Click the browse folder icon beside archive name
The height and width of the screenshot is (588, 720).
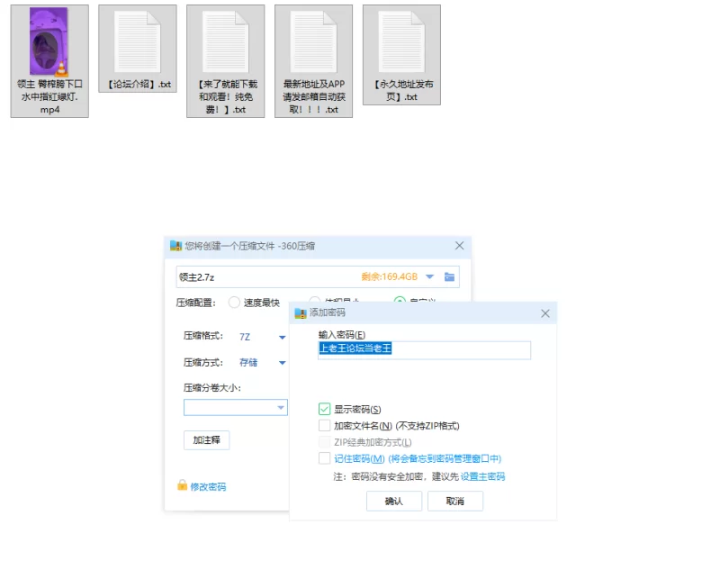click(450, 276)
